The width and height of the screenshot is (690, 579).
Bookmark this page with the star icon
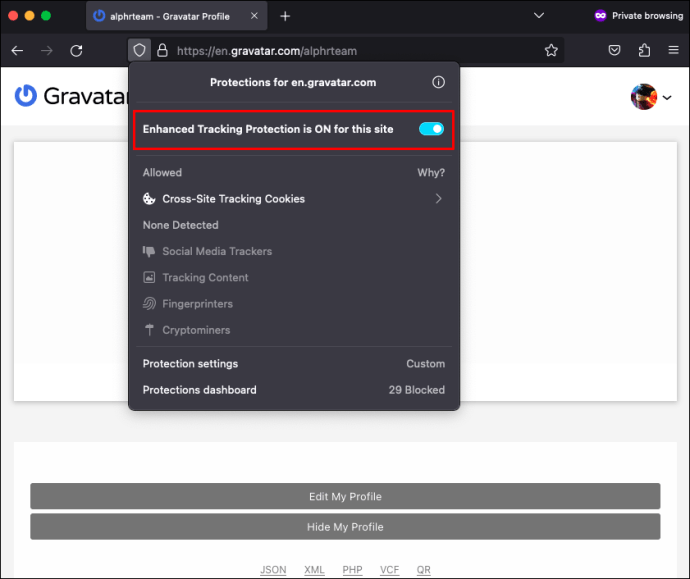(x=551, y=51)
